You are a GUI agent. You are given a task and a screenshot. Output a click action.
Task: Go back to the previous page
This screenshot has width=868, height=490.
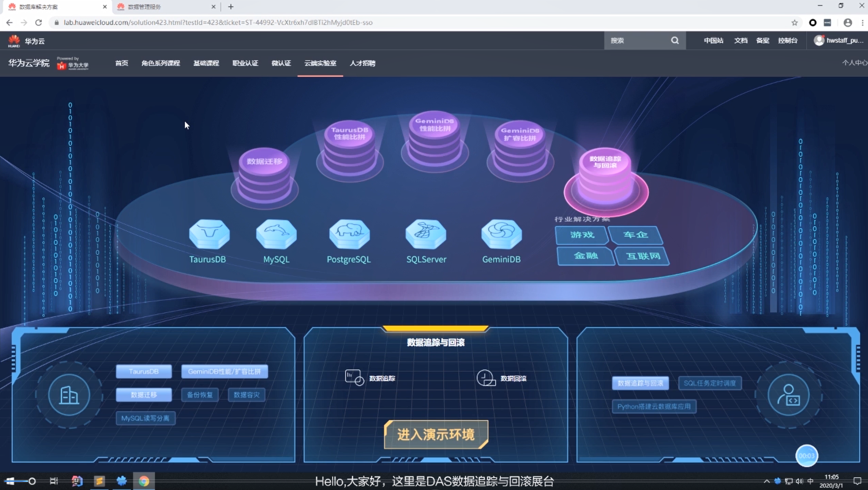(9, 22)
